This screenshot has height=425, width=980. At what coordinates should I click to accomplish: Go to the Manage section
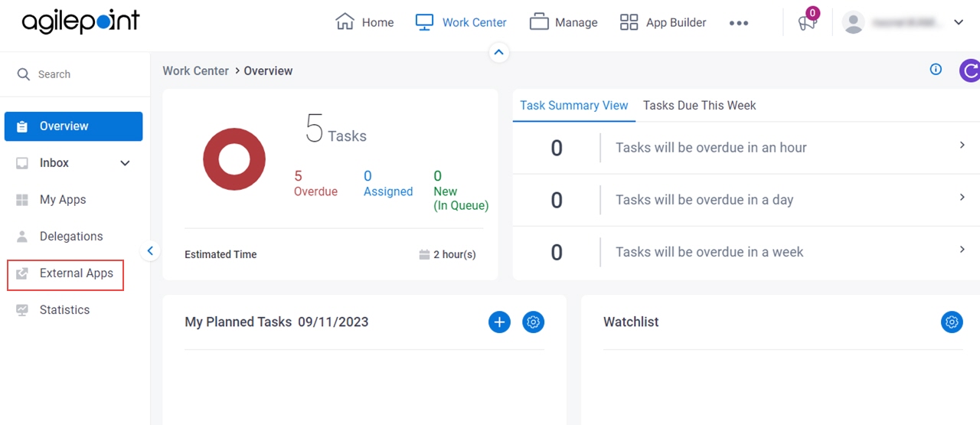pyautogui.click(x=563, y=22)
